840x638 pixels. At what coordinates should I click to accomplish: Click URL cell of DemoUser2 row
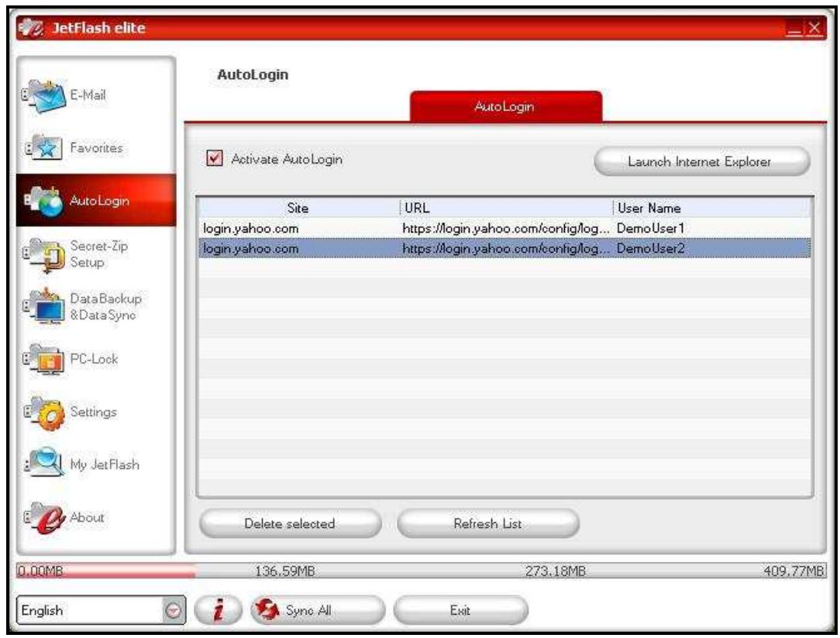click(506, 248)
